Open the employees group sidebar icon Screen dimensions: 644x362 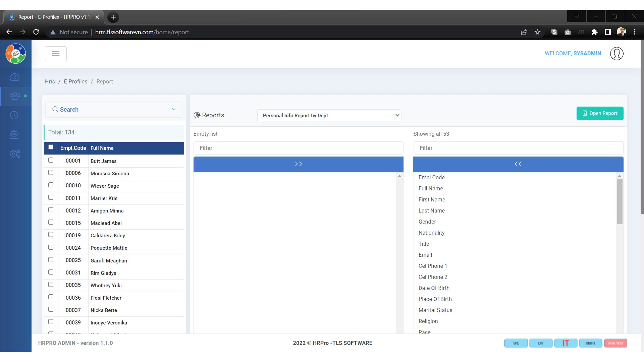tap(15, 96)
